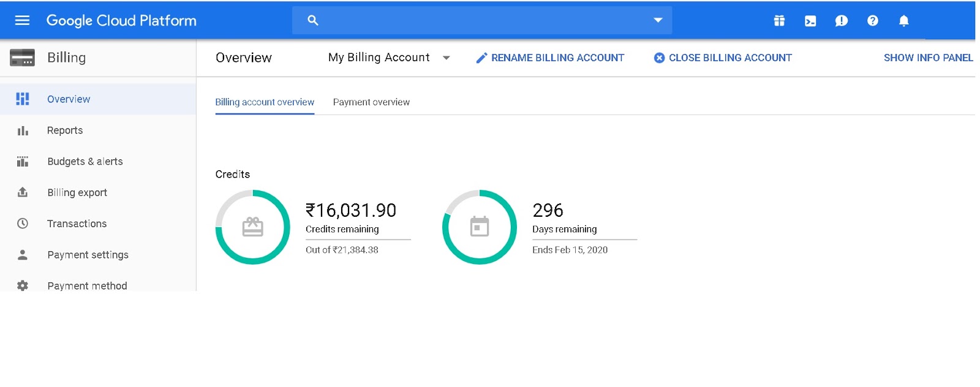Viewport: 980px width, 387px height.
Task: Expand the search bar dropdown arrow
Action: click(658, 20)
